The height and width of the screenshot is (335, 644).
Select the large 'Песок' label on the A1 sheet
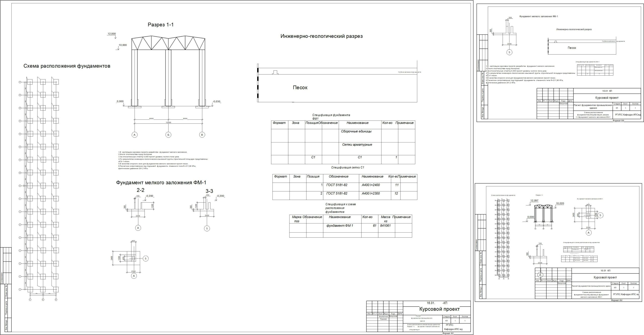300,88
